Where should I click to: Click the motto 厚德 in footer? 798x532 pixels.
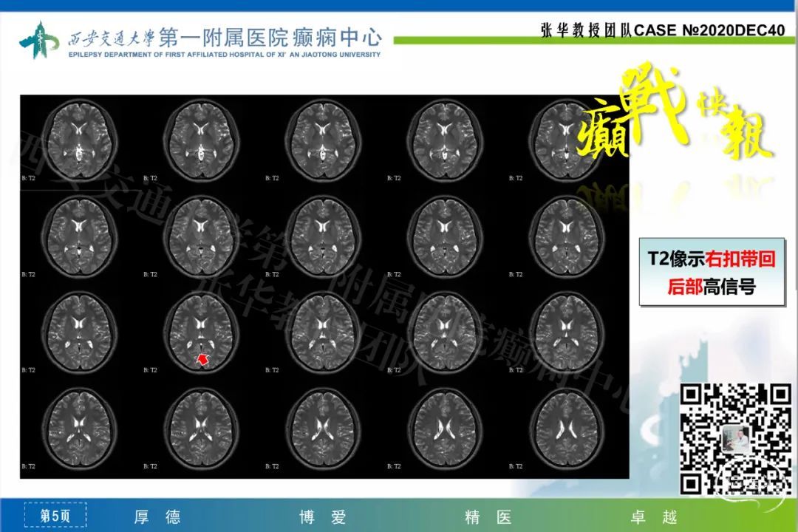click(x=157, y=517)
